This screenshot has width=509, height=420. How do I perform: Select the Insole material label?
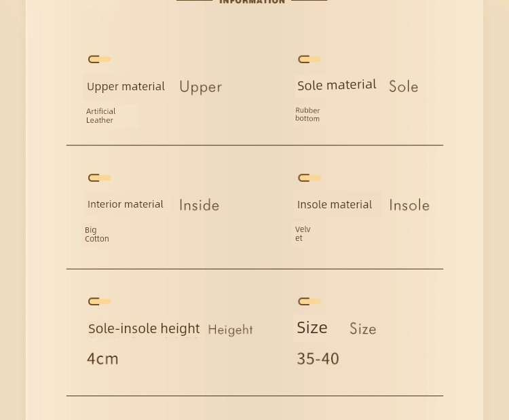click(x=335, y=204)
